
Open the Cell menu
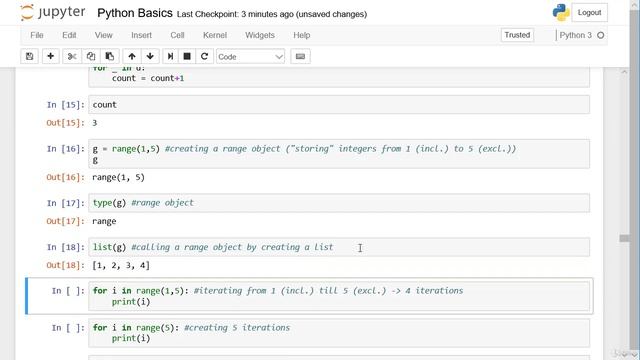(177, 35)
